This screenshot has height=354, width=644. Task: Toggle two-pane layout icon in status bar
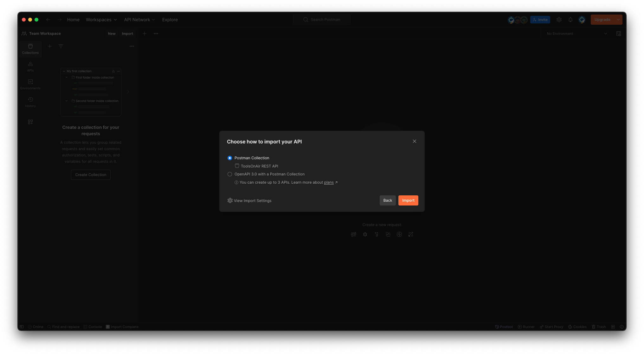(613, 327)
